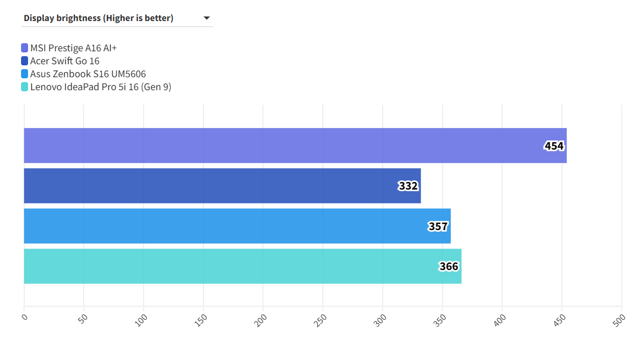Click the 454 value label
644x337 pixels.
pos(554,146)
